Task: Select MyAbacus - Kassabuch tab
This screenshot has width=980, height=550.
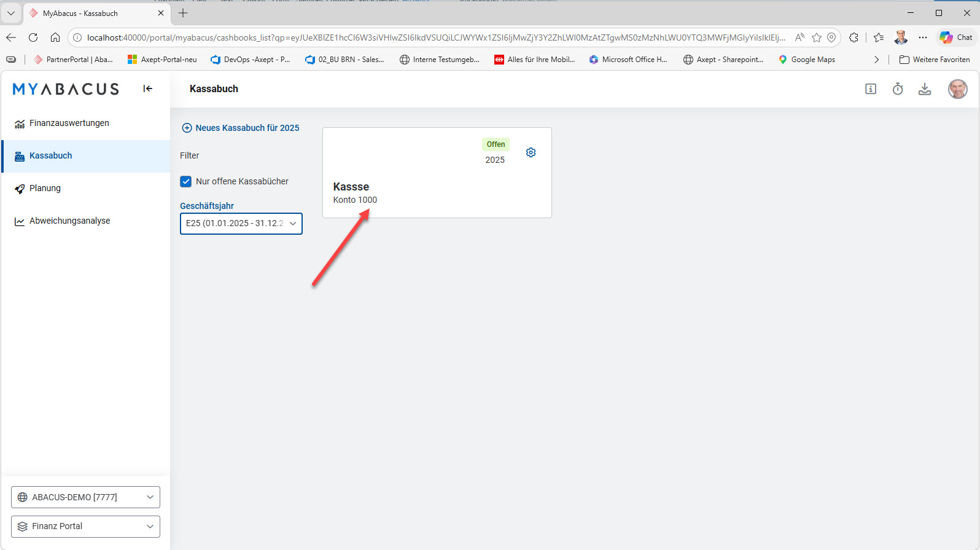Action: pyautogui.click(x=97, y=13)
